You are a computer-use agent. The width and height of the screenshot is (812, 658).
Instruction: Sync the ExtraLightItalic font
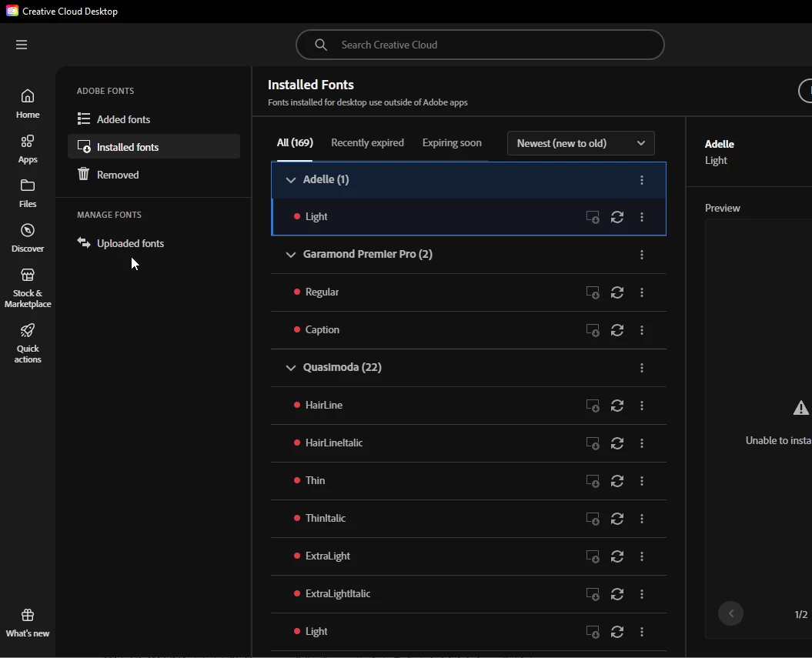coord(617,594)
